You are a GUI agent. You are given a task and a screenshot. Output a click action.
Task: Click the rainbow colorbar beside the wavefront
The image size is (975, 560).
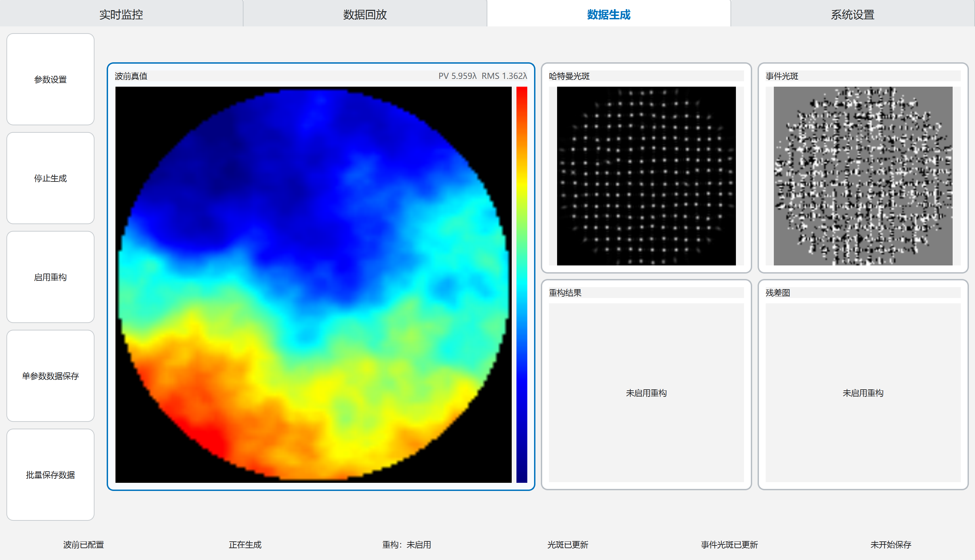[522, 285]
